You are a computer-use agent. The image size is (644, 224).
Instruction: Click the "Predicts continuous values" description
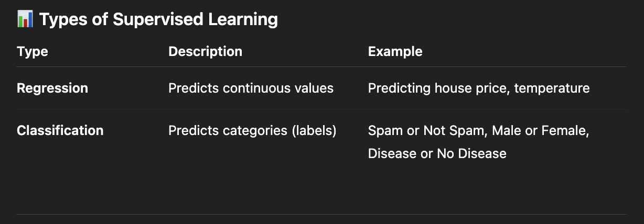pyautogui.click(x=251, y=88)
